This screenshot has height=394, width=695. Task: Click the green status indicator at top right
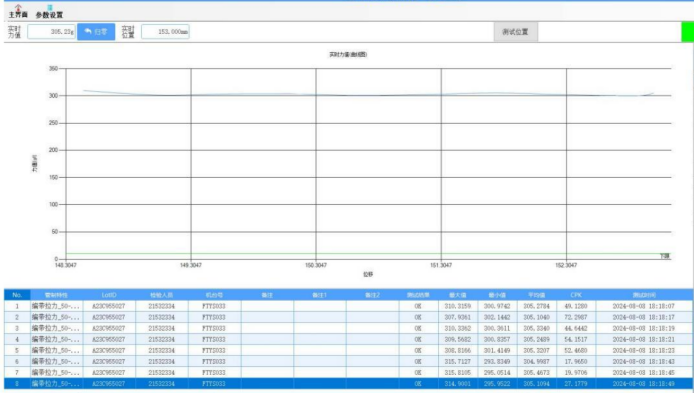pyautogui.click(x=687, y=32)
